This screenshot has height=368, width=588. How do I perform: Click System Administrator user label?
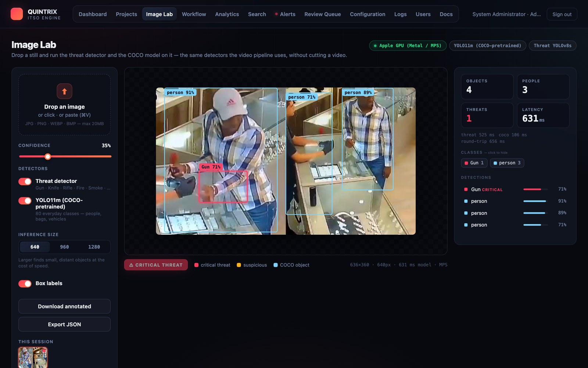tap(506, 14)
